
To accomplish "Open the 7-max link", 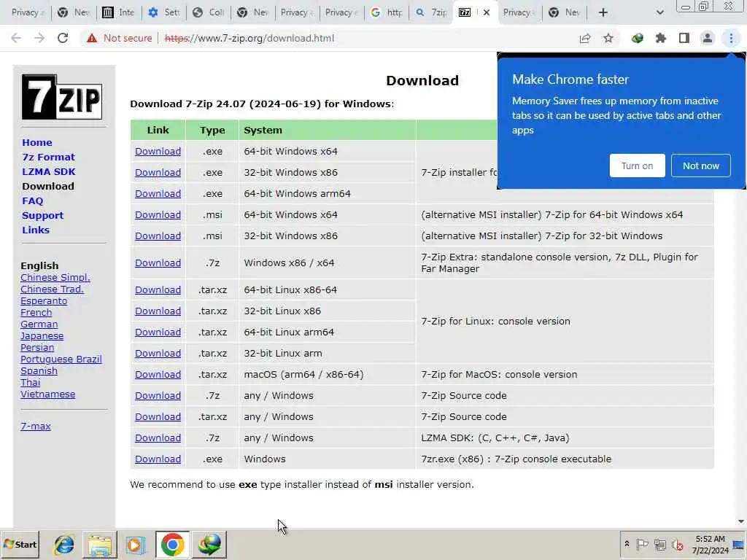I will point(36,426).
